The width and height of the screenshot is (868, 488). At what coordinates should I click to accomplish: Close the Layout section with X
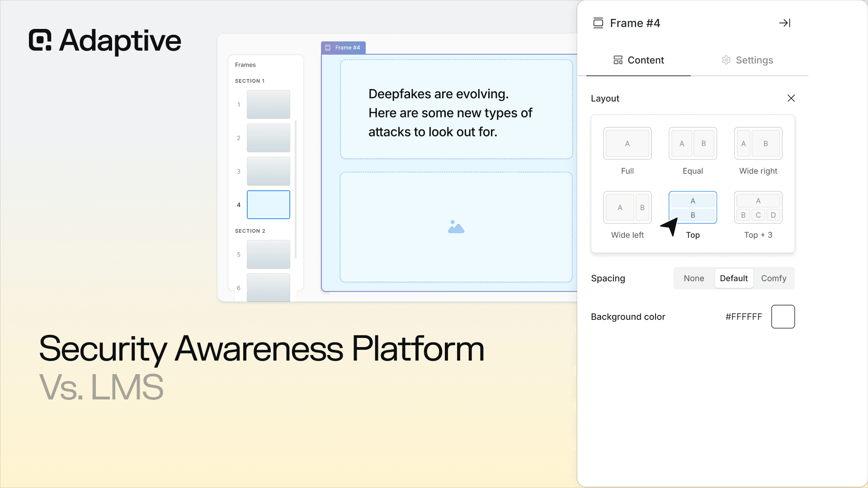791,98
